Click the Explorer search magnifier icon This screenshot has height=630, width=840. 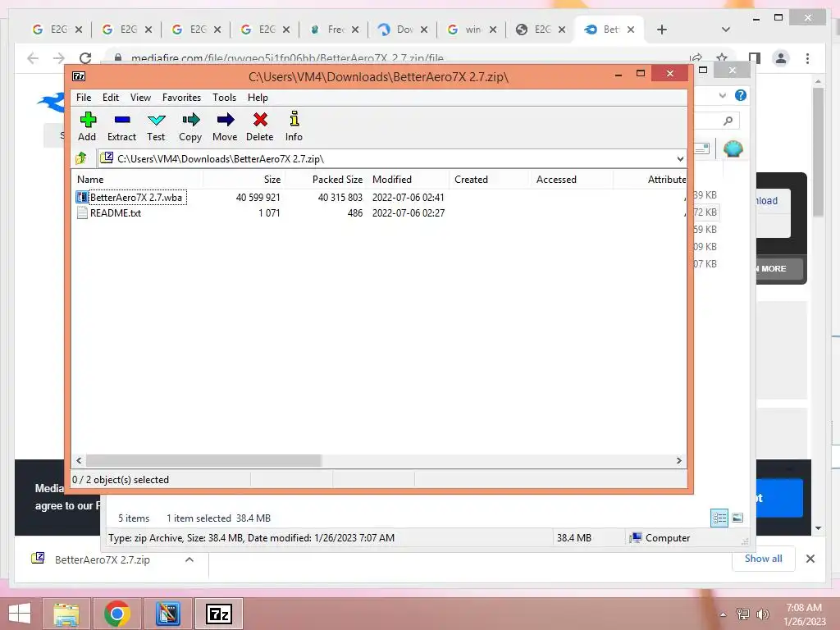point(728,121)
